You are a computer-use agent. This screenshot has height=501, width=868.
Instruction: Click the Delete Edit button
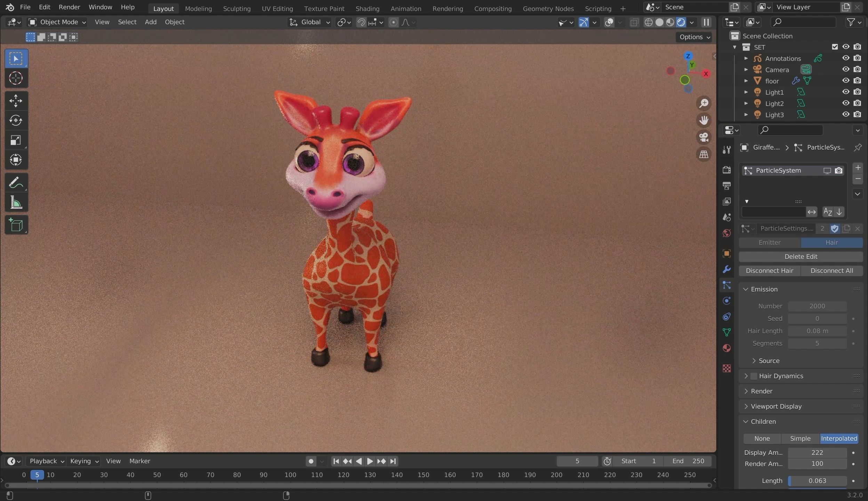tap(801, 256)
